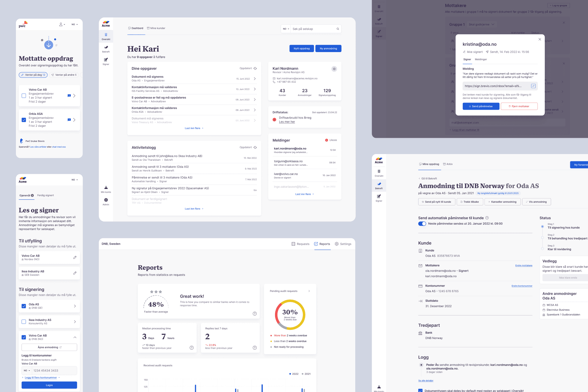
Task: Click the search icon in Søk på selskap
Action: pos(338,29)
